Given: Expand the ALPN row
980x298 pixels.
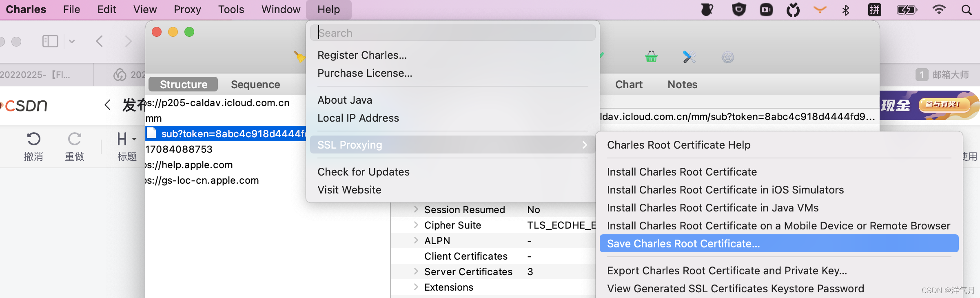Looking at the screenshot, I should (416, 240).
